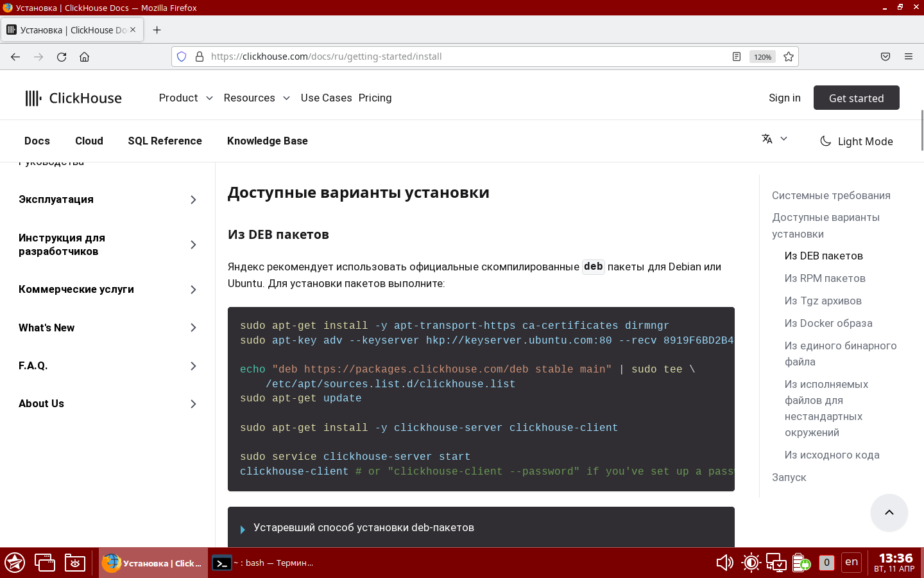Expand the F.A.Q. sidebar section
Image resolution: width=924 pixels, height=578 pixels.
pyautogui.click(x=108, y=366)
